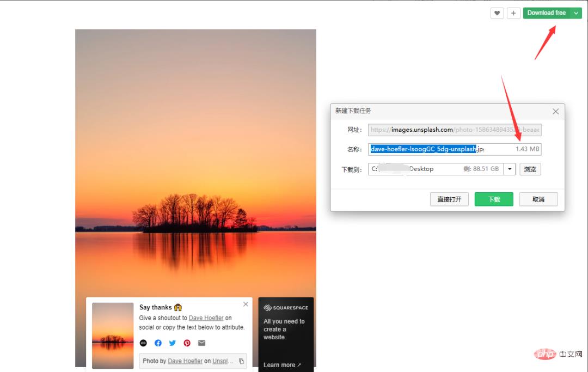
Task: Dismiss the Say thanks popup
Action: (x=246, y=304)
